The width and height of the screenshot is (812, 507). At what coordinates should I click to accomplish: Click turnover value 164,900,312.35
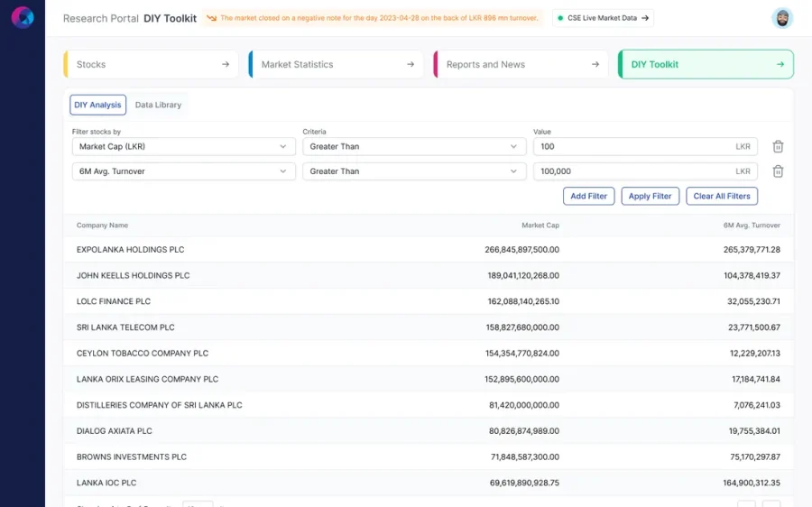coord(752,483)
